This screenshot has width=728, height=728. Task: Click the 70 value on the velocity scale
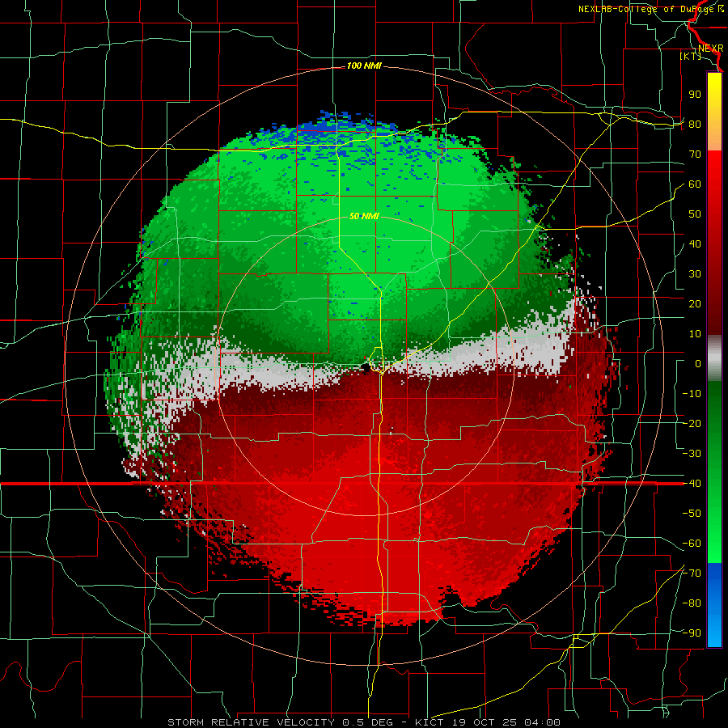pos(695,154)
